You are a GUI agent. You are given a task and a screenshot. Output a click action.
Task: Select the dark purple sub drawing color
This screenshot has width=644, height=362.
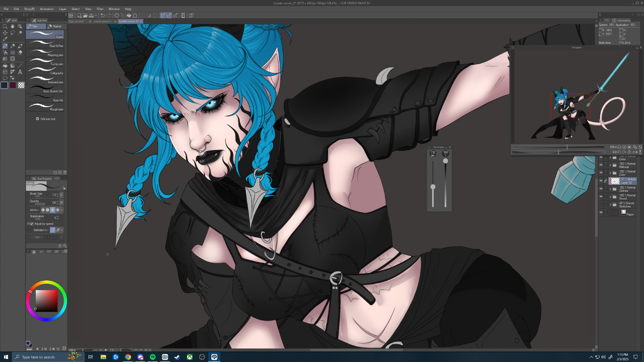tap(13, 85)
